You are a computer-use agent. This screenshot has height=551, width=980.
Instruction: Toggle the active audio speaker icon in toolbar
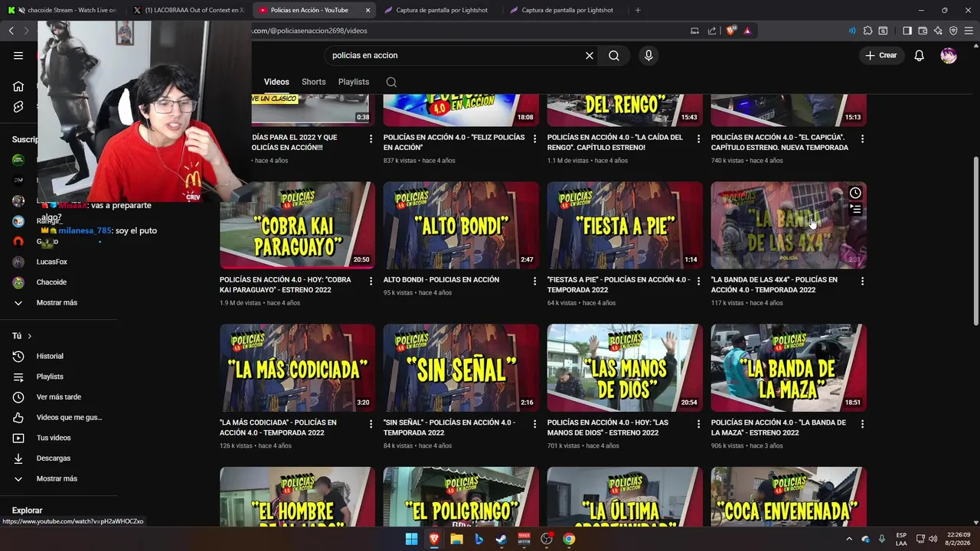[x=852, y=31]
